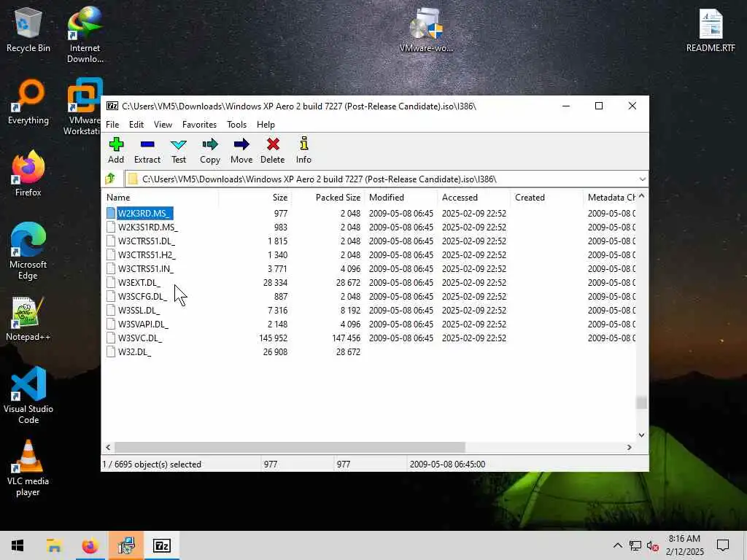Open File Explorer from taskbar
The height and width of the screenshot is (560, 747).
point(54,545)
